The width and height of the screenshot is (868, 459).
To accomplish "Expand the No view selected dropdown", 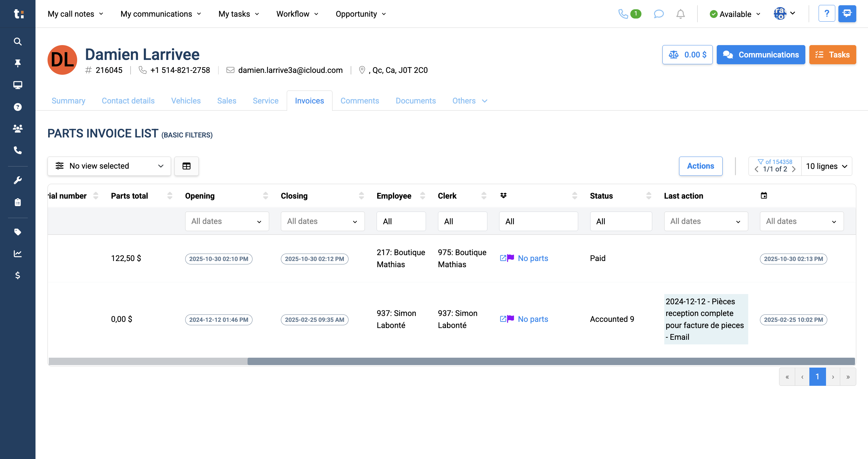I will [x=109, y=166].
